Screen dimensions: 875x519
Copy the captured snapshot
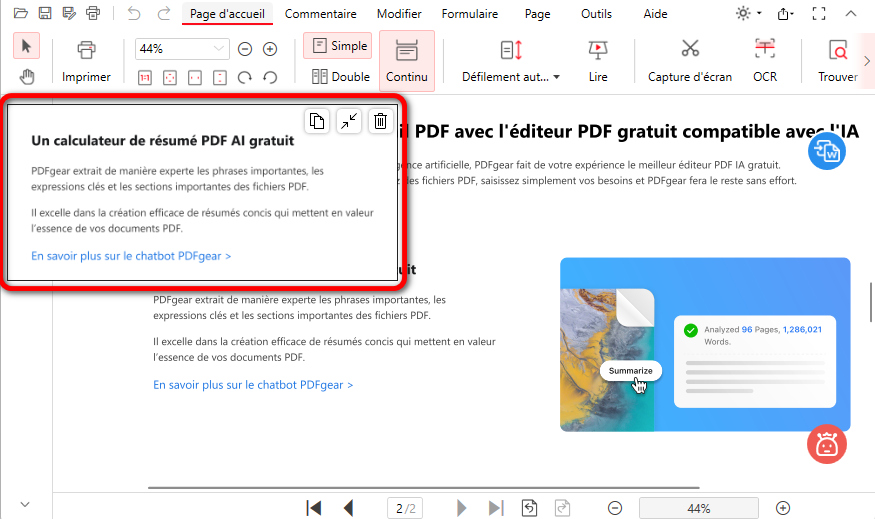tap(317, 121)
